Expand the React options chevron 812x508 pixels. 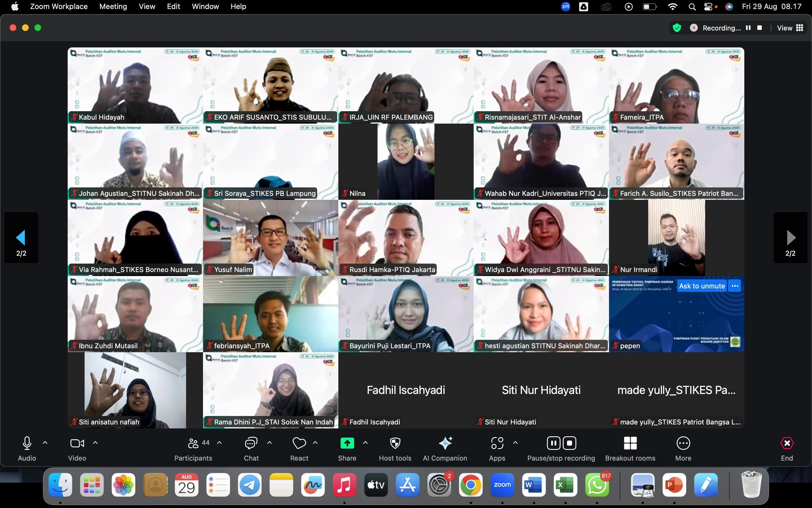click(x=315, y=443)
